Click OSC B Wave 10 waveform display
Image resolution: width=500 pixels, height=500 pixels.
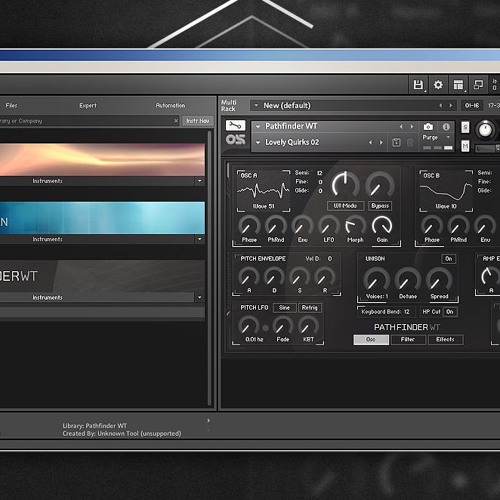point(446,191)
